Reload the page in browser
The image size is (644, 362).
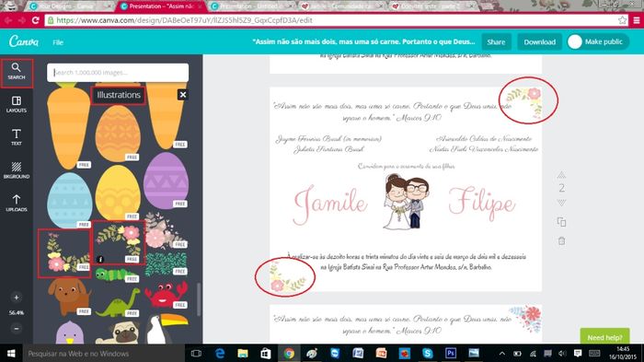point(35,20)
